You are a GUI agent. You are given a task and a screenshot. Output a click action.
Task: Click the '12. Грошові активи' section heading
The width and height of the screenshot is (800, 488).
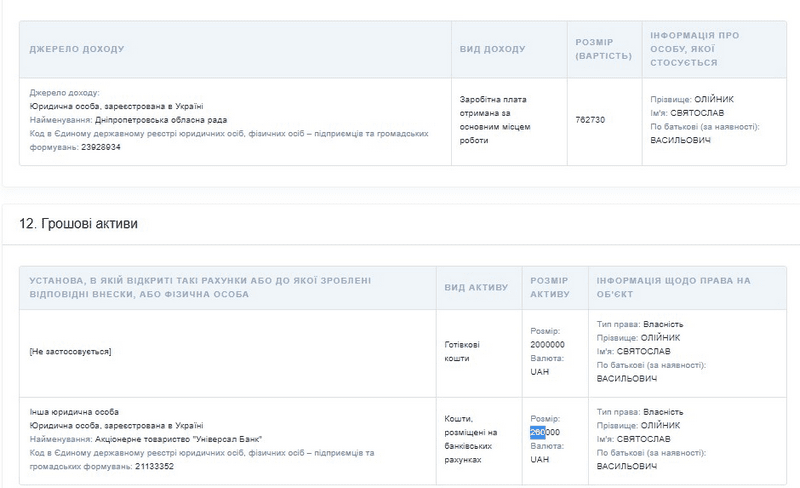(78, 224)
